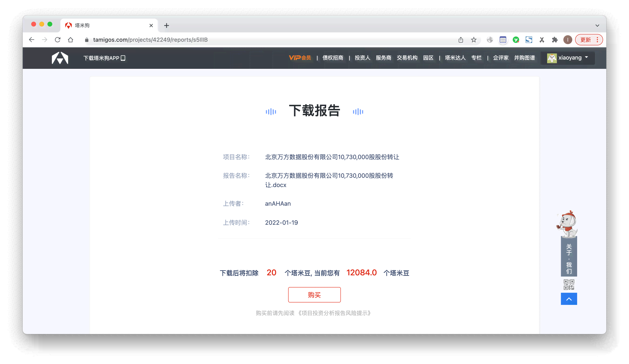Click the lock icon in address bar
The height and width of the screenshot is (364, 629).
(x=87, y=40)
